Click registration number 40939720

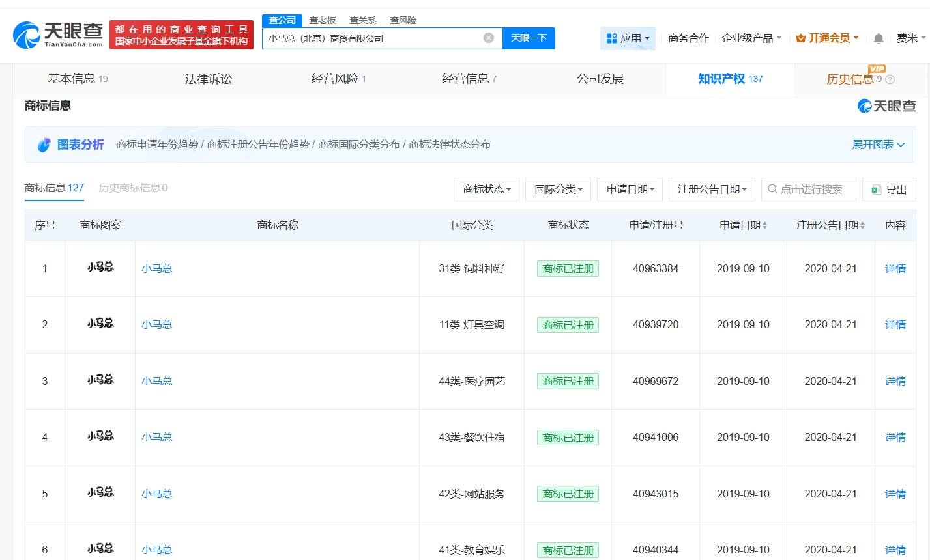click(x=656, y=324)
